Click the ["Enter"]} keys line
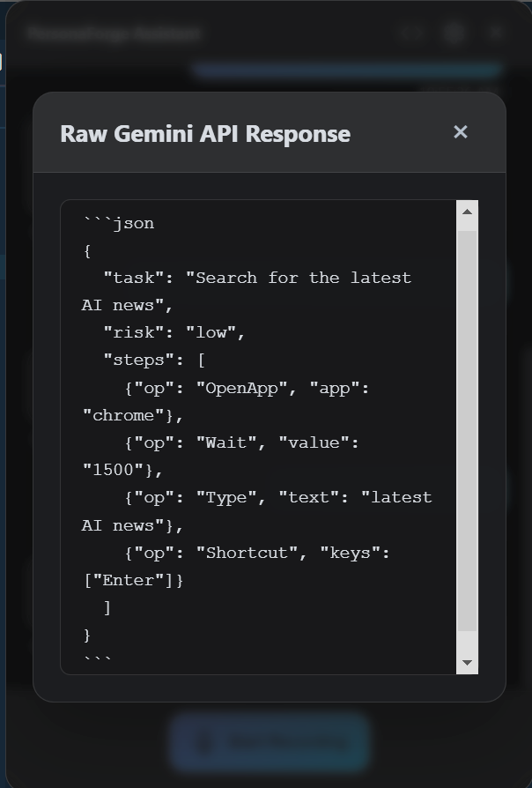Screen dimensions: 532x788 tap(133, 581)
